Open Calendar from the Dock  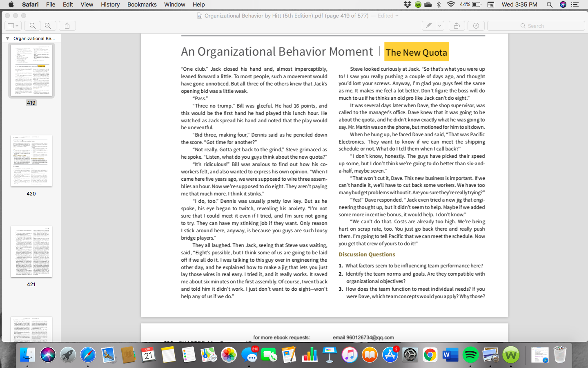[148, 355]
